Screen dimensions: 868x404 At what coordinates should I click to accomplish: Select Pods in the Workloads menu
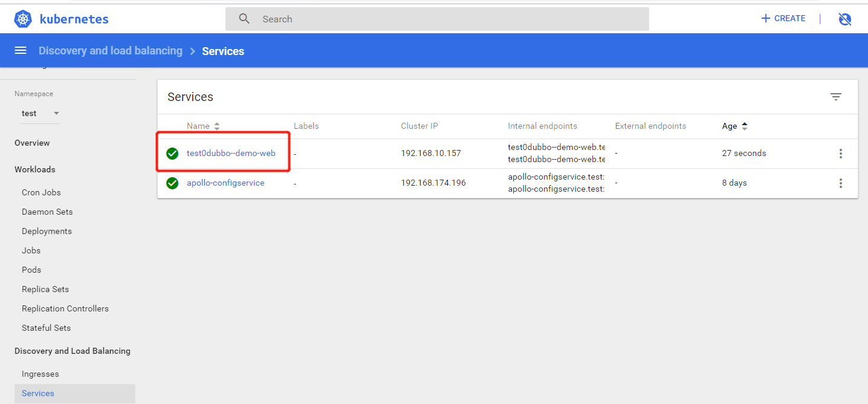(x=31, y=270)
